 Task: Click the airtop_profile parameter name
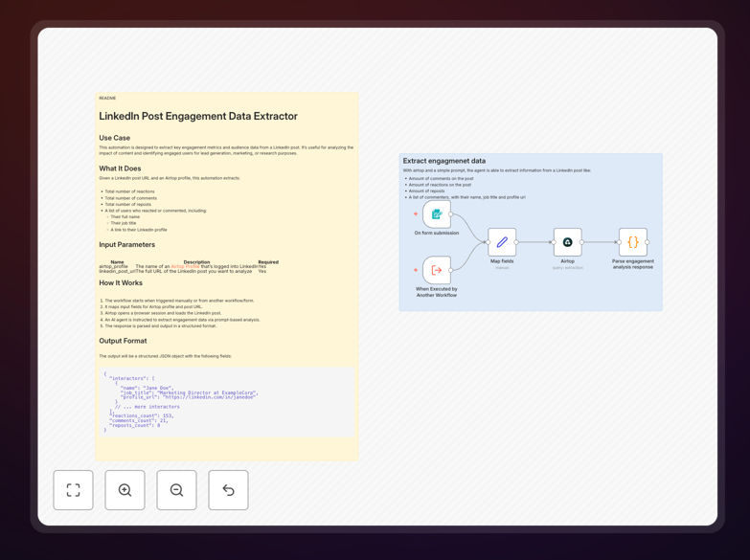coord(113,266)
